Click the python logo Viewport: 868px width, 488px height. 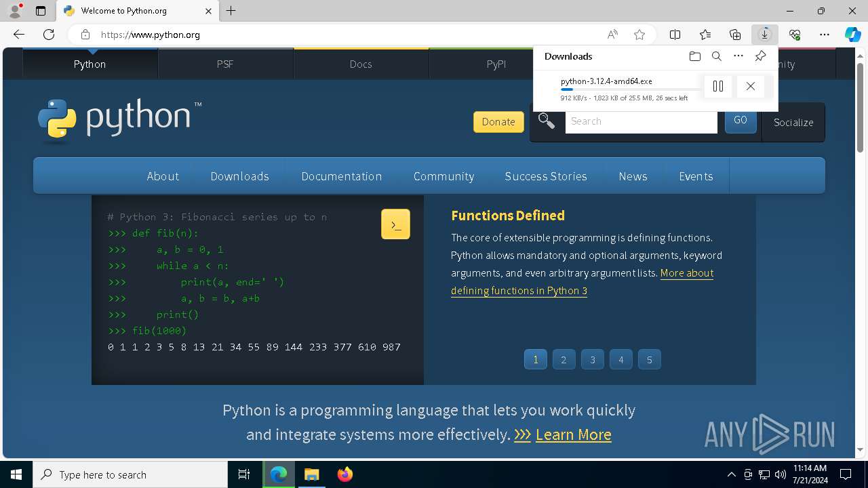coord(120,120)
